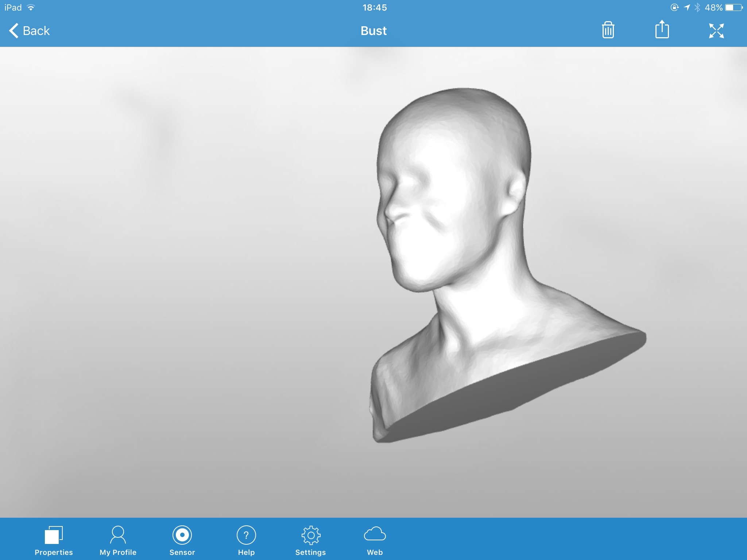Tap the Bluetooth status icon
Screen dimensions: 747x560
697,8
